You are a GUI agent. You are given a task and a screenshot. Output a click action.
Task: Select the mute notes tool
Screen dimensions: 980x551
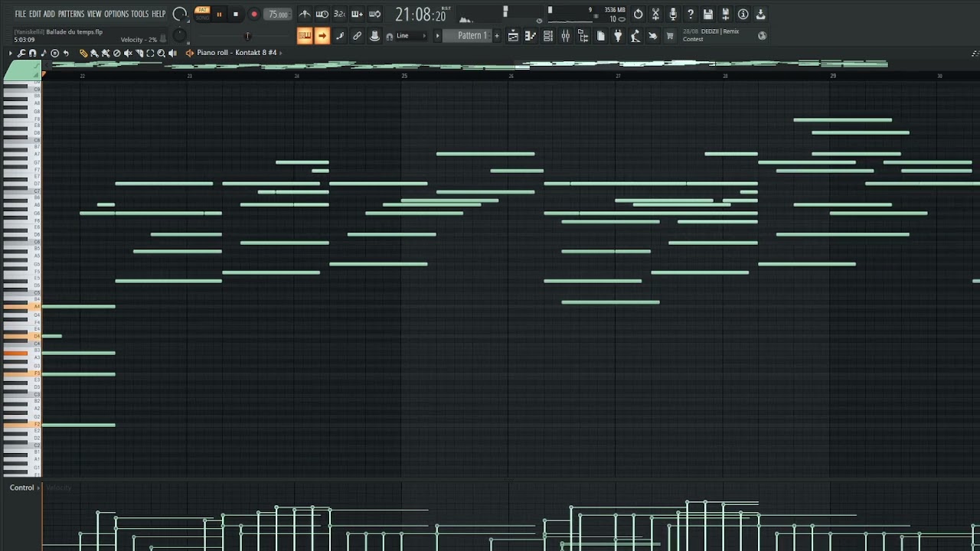point(128,53)
